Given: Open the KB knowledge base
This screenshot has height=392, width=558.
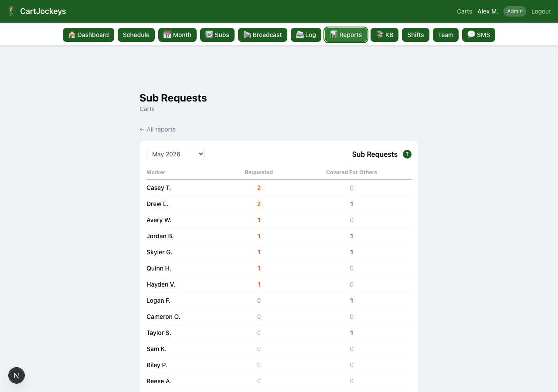Looking at the screenshot, I should (x=384, y=35).
